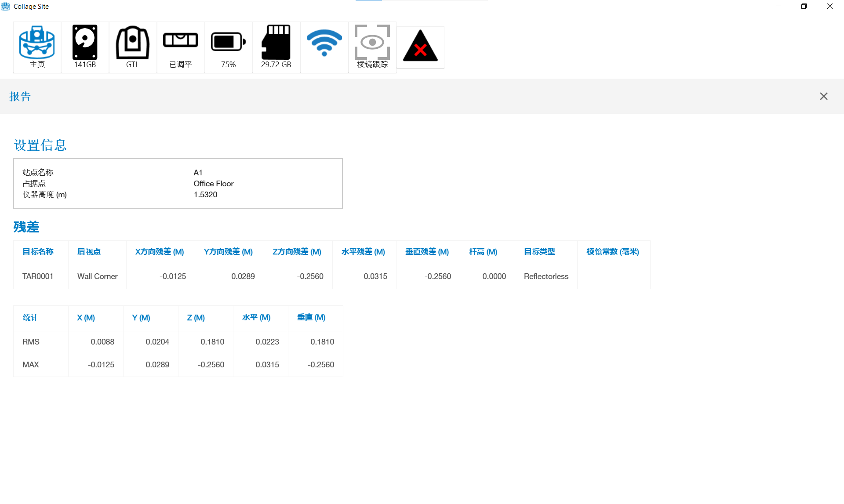
Task: Sort by X方向残差 (M) column header
Action: point(160,252)
